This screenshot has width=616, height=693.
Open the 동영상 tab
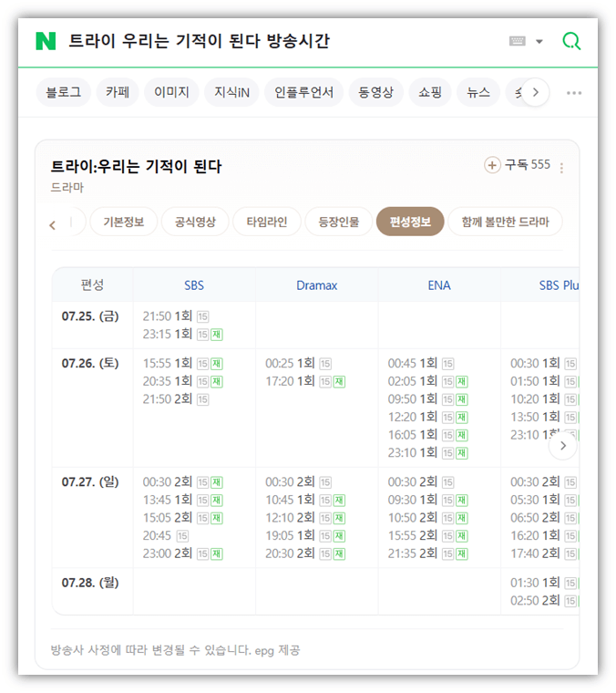[x=375, y=92]
